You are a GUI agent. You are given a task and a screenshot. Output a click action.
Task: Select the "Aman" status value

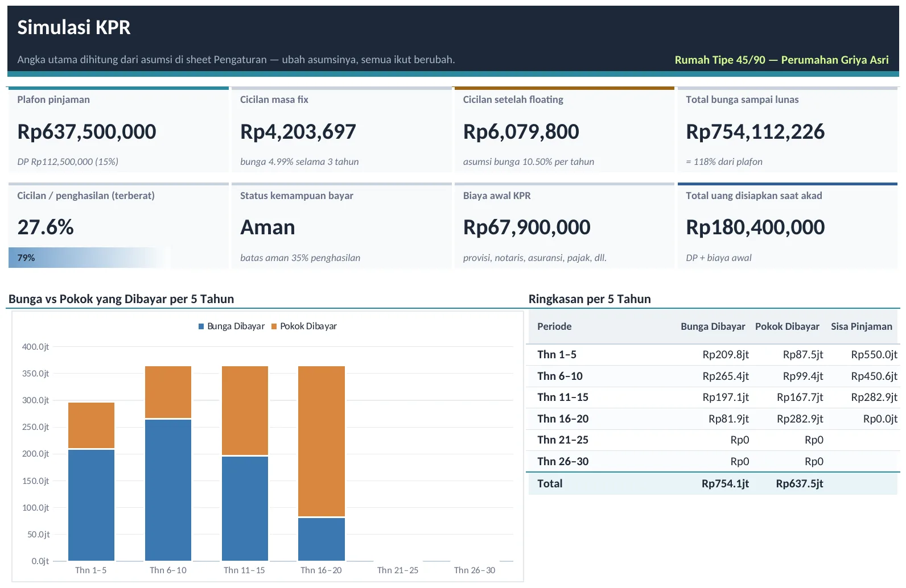pyautogui.click(x=267, y=227)
